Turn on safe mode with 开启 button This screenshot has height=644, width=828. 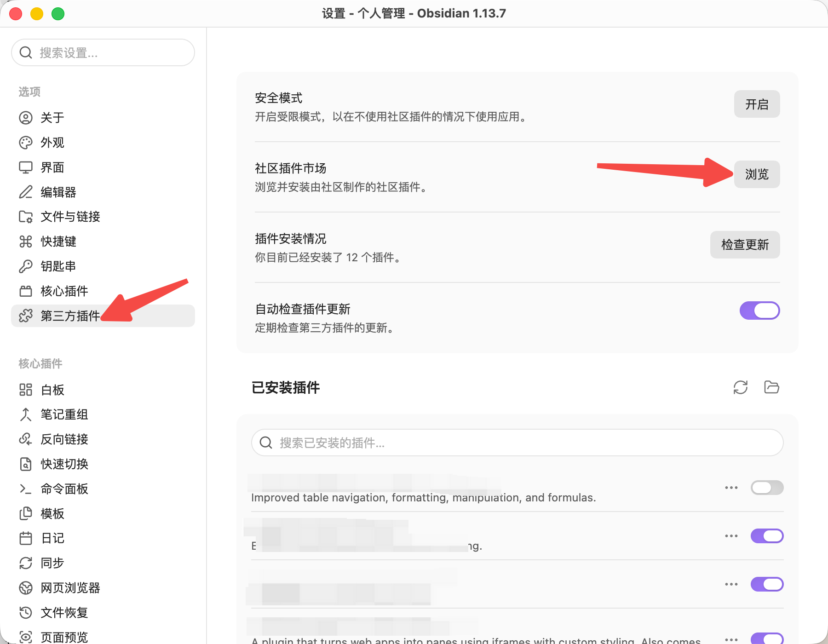(757, 104)
